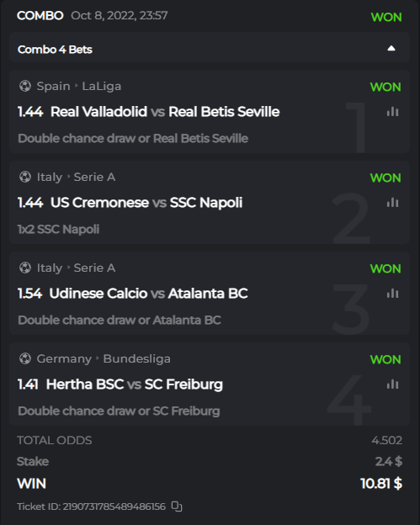Screen dimensions: 420x525
Task: Select the LaLiga league label
Action: pos(102,86)
